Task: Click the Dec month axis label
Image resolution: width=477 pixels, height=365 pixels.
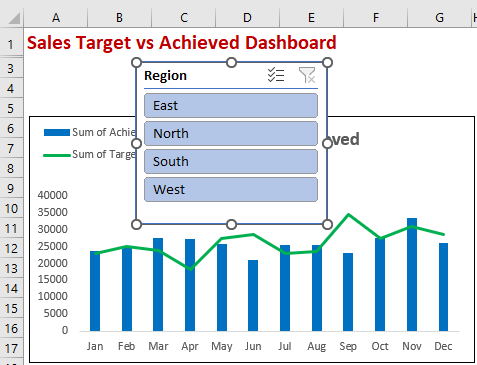Action: point(443,346)
